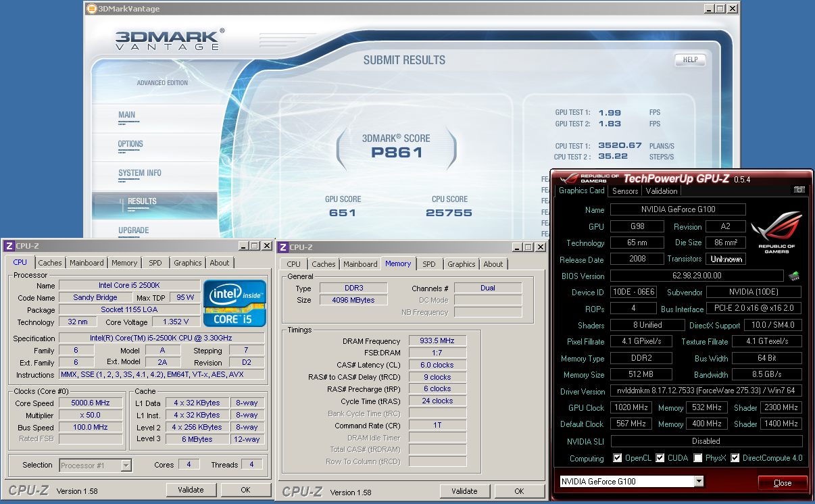Viewport: 815px width, 504px height.
Task: Click the Cycle Time value 24 clocks
Action: [x=437, y=401]
